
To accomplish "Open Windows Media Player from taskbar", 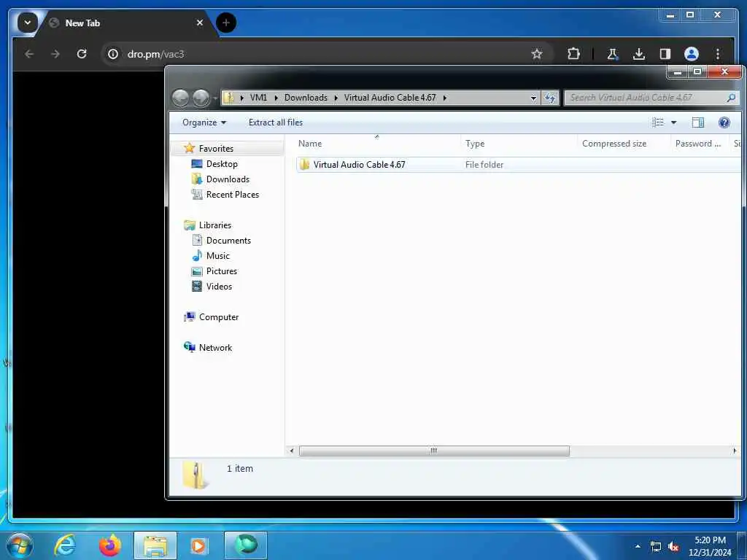I will click(x=198, y=545).
